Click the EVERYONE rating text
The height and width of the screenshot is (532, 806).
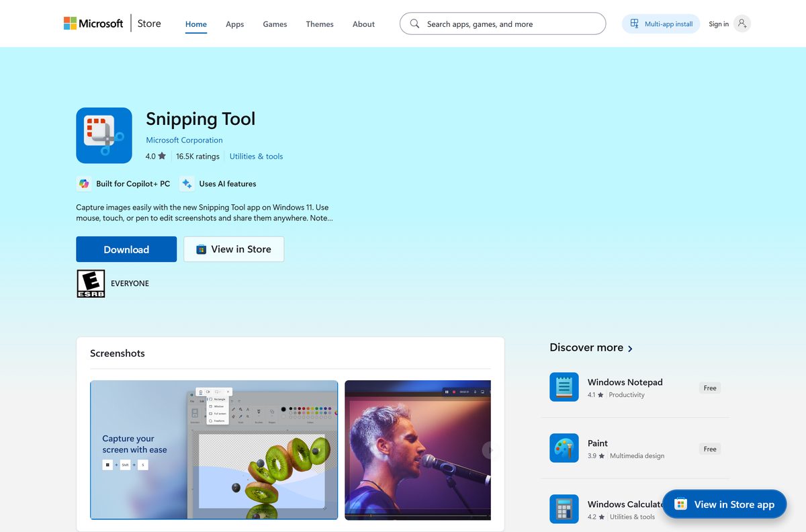point(130,283)
